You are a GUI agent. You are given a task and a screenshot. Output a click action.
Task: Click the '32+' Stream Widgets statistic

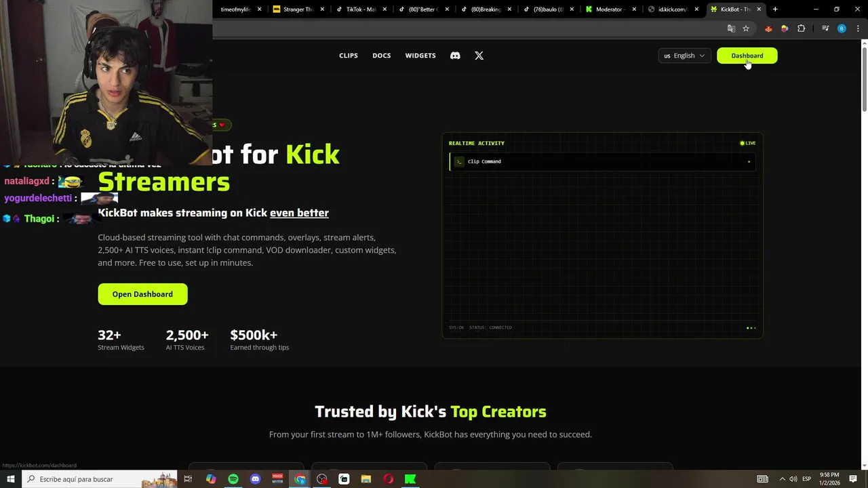pyautogui.click(x=121, y=340)
